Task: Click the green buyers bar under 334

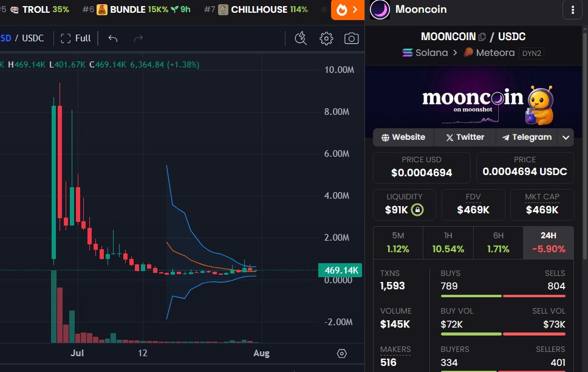Action: [x=469, y=371]
